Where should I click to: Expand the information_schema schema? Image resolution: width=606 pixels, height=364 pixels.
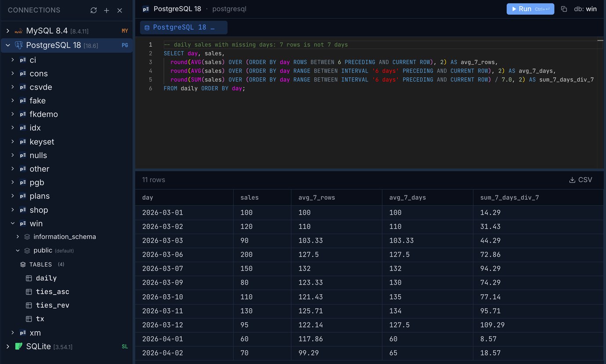point(18,237)
